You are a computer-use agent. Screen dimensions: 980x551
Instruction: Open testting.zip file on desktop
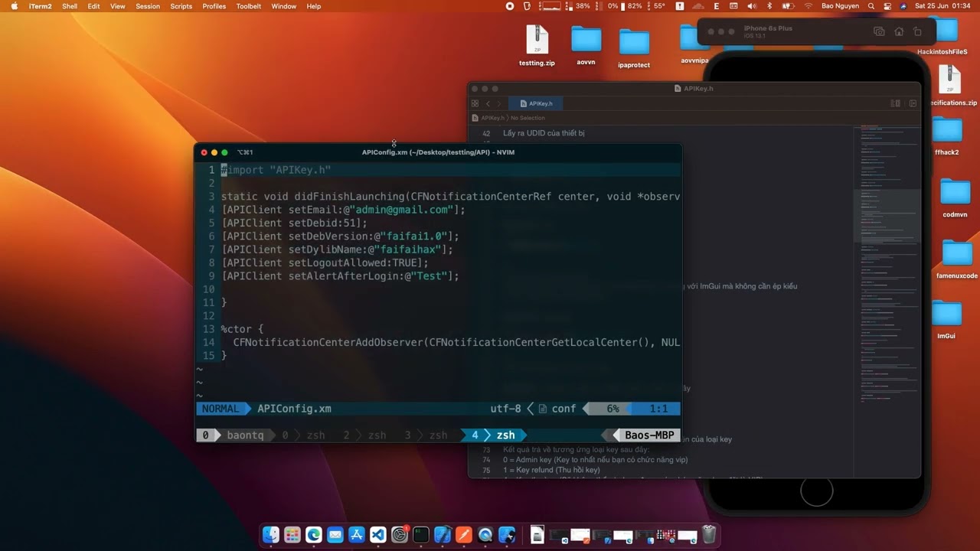[x=537, y=45]
